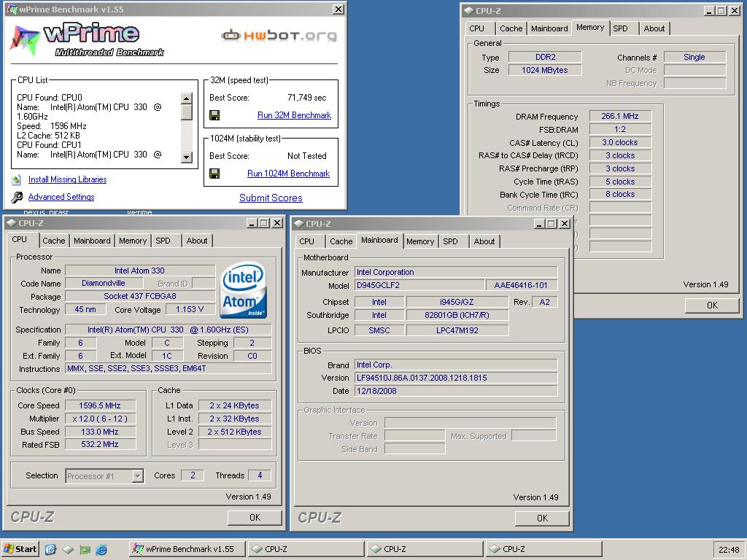Click the 32M benchmark save floppy icon
747x560 pixels.
point(214,115)
